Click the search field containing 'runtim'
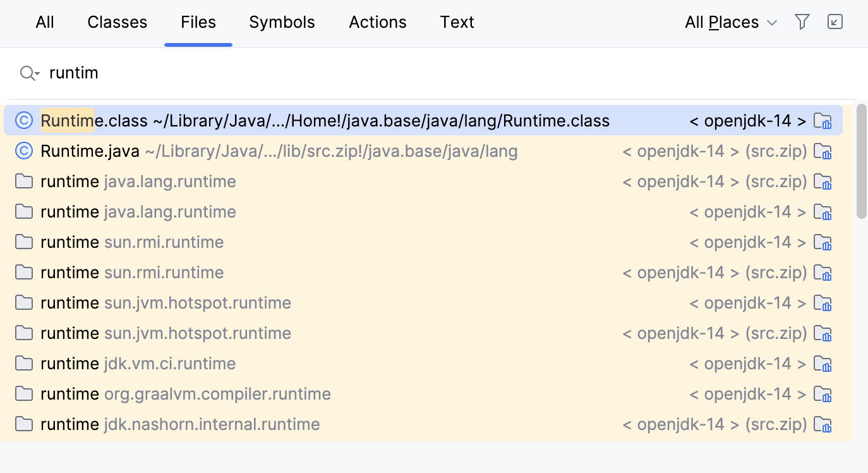This screenshot has width=868, height=473. (379, 73)
